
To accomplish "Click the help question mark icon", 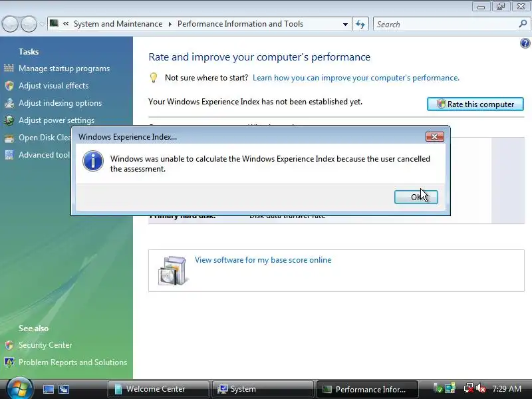I will [x=525, y=43].
